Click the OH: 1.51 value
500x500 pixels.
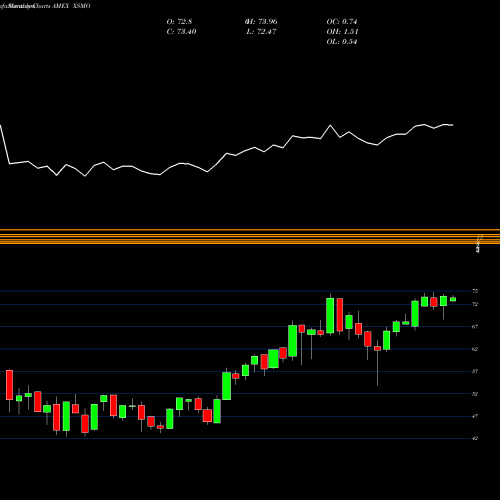(x=342, y=32)
